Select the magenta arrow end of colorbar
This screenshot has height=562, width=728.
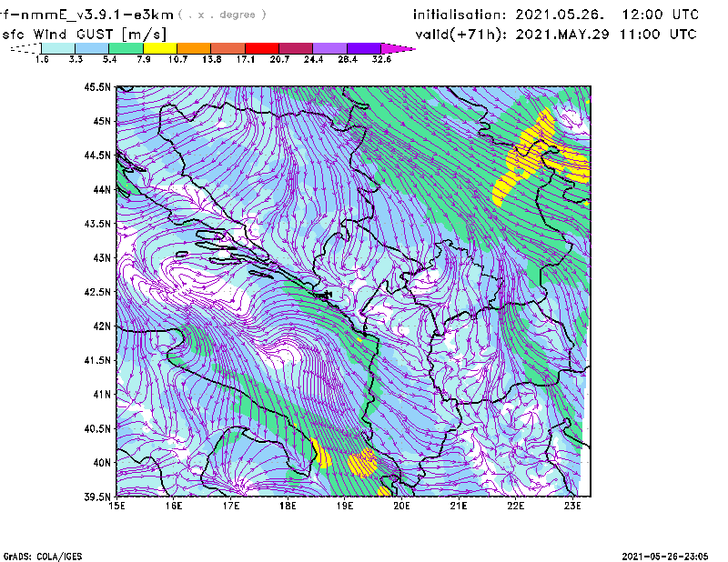[x=398, y=48]
